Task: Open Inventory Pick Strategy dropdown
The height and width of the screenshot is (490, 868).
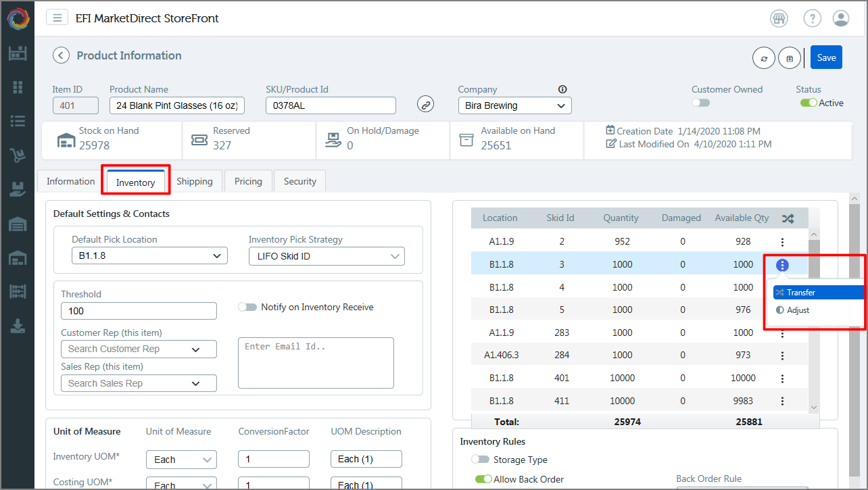Action: point(327,256)
